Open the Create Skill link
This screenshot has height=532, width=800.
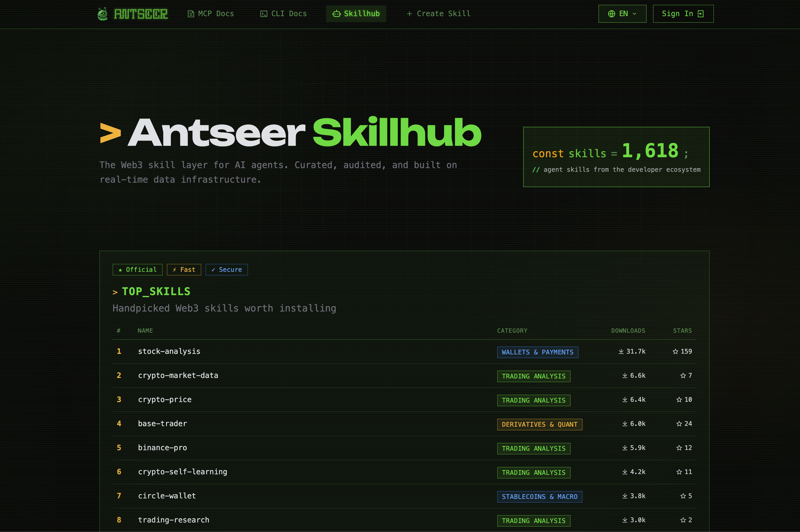(x=438, y=13)
